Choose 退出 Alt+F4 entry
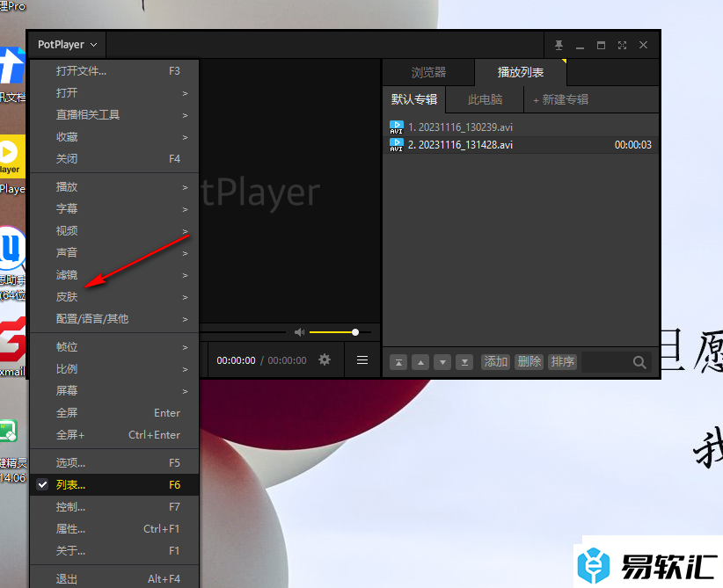The height and width of the screenshot is (588, 723). 114,579
